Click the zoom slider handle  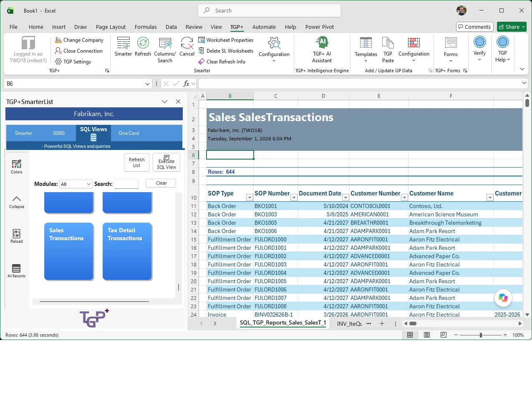tap(481, 335)
